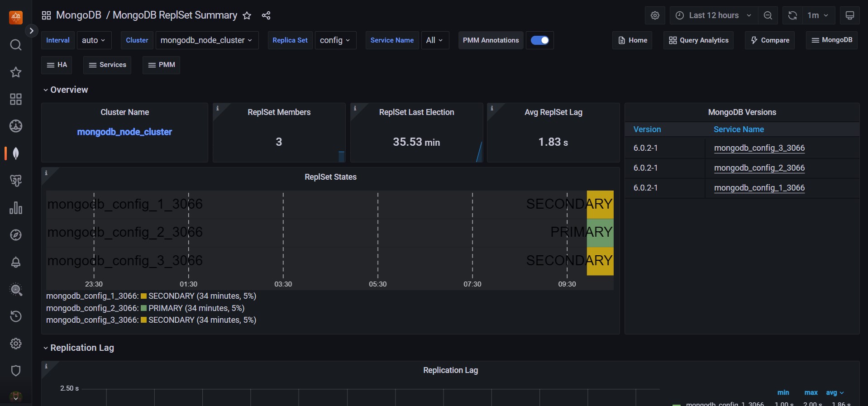868x406 pixels.
Task: Open the HA menu
Action: 57,65
